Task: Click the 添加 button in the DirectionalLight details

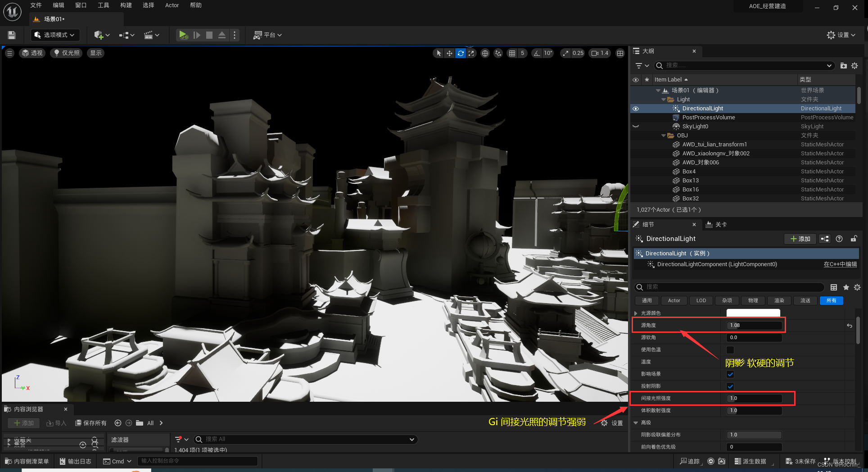Action: (800, 239)
